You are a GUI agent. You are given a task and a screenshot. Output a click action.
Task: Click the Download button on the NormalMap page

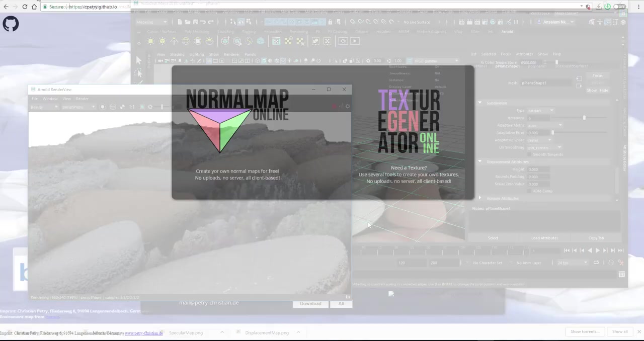[310, 303]
